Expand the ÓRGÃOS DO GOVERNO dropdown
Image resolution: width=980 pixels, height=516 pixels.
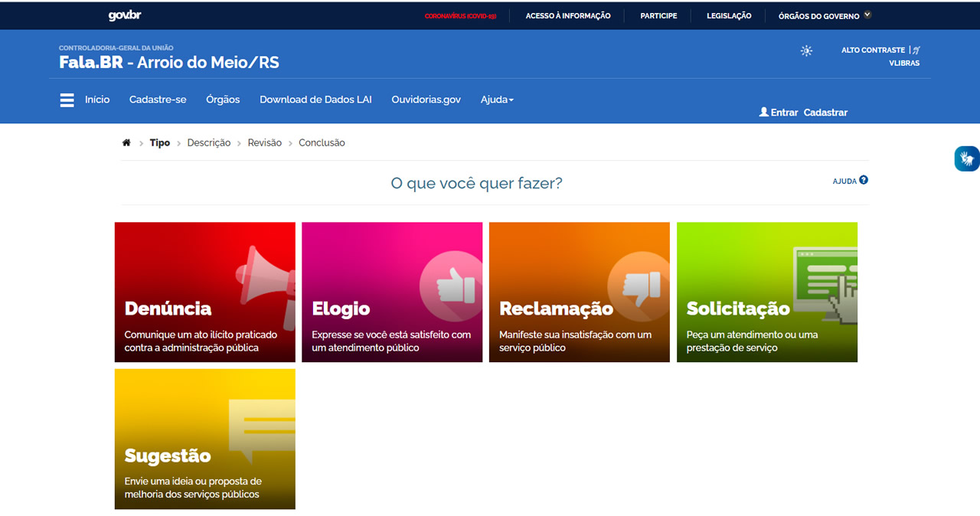click(822, 15)
